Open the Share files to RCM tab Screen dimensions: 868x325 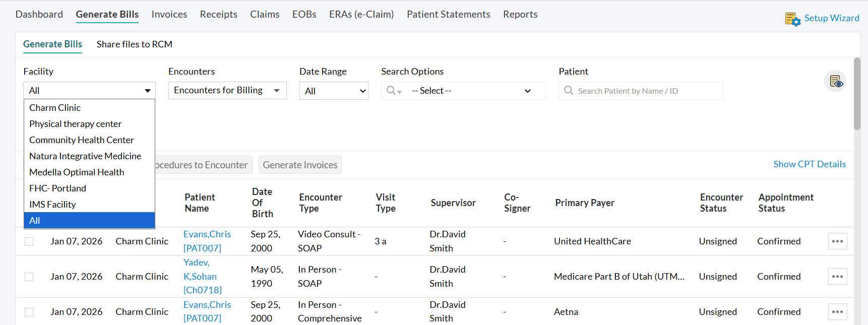(x=134, y=44)
